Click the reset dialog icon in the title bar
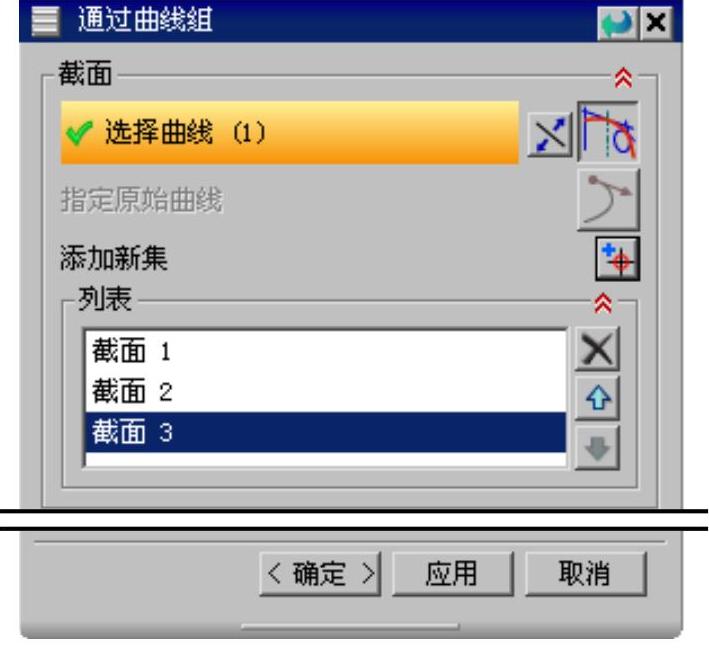 617,23
